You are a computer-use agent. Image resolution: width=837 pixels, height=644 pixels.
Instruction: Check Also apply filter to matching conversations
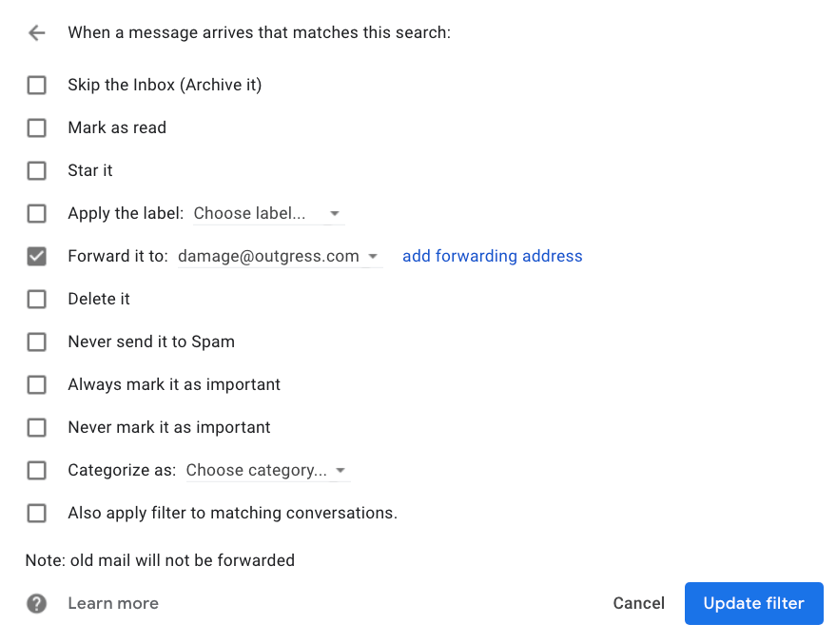coord(37,513)
